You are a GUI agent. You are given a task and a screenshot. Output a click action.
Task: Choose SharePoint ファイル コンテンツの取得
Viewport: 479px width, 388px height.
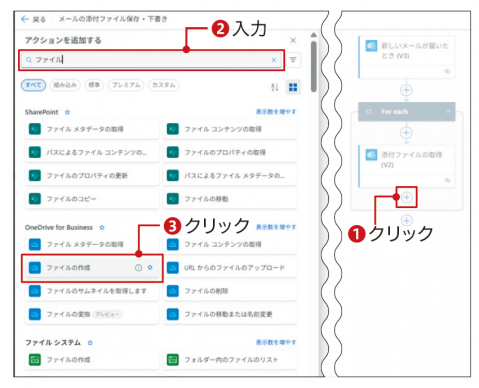[230, 129]
